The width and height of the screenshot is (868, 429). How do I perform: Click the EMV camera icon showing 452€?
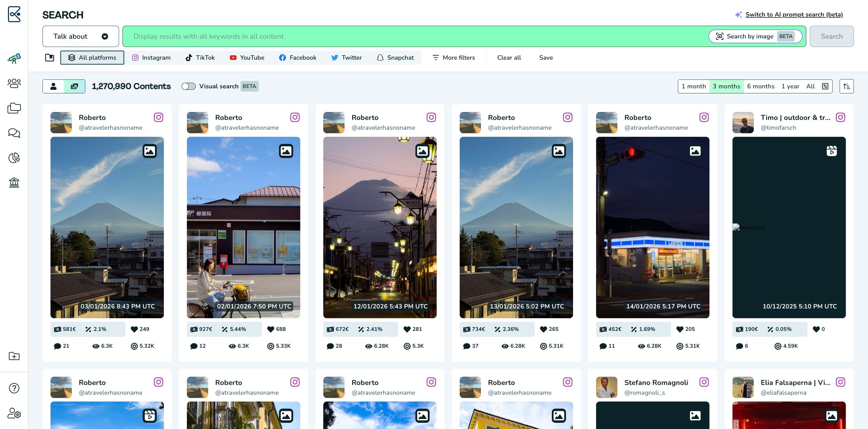click(x=603, y=329)
